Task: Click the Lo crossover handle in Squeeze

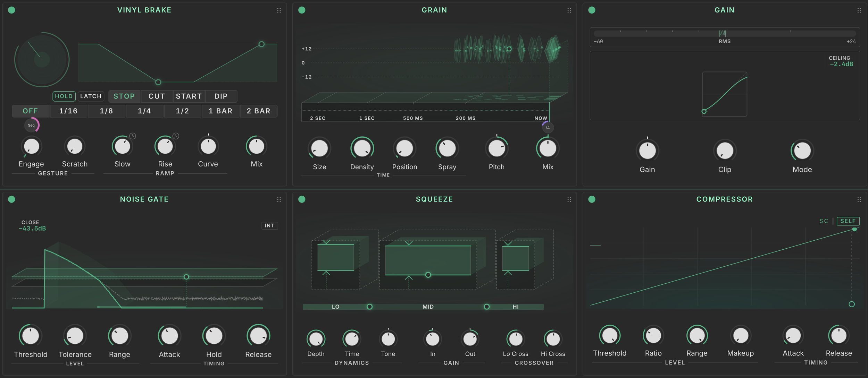Action: click(x=369, y=307)
